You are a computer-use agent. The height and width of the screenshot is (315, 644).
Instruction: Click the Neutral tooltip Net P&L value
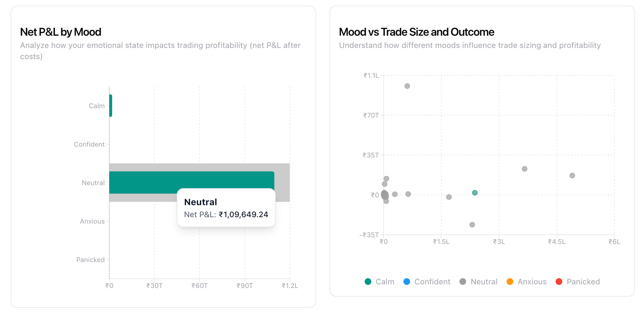tap(243, 214)
